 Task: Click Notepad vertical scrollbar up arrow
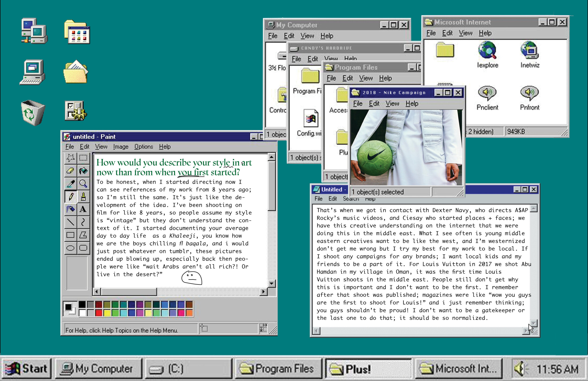(x=534, y=209)
